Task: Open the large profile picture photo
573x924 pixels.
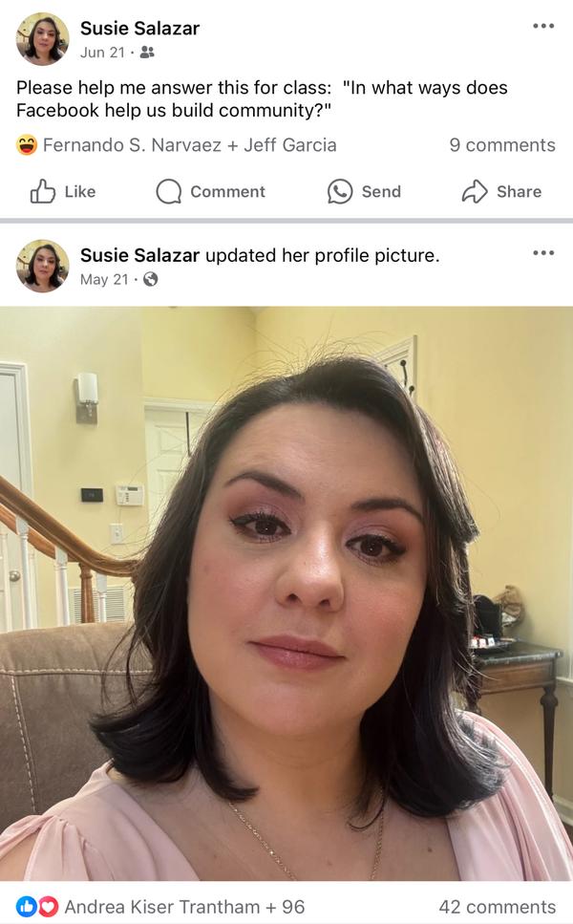Action: (x=286, y=593)
